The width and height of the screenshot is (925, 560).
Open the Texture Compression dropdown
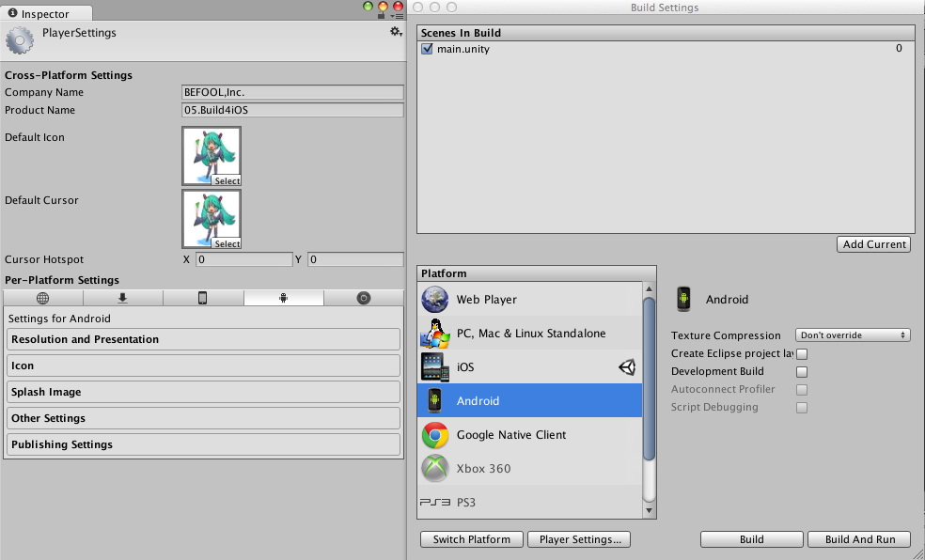(853, 335)
